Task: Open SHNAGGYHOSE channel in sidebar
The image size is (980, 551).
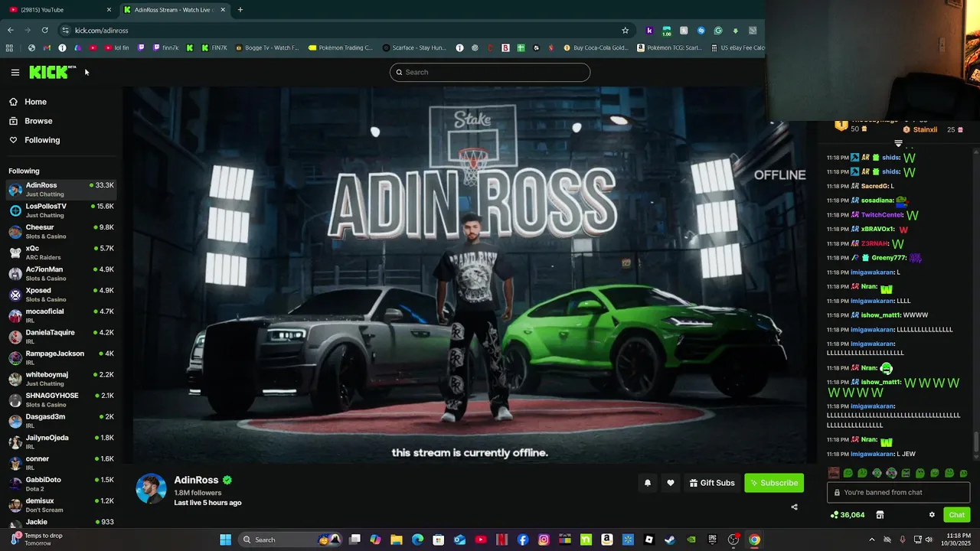Action: pyautogui.click(x=61, y=399)
